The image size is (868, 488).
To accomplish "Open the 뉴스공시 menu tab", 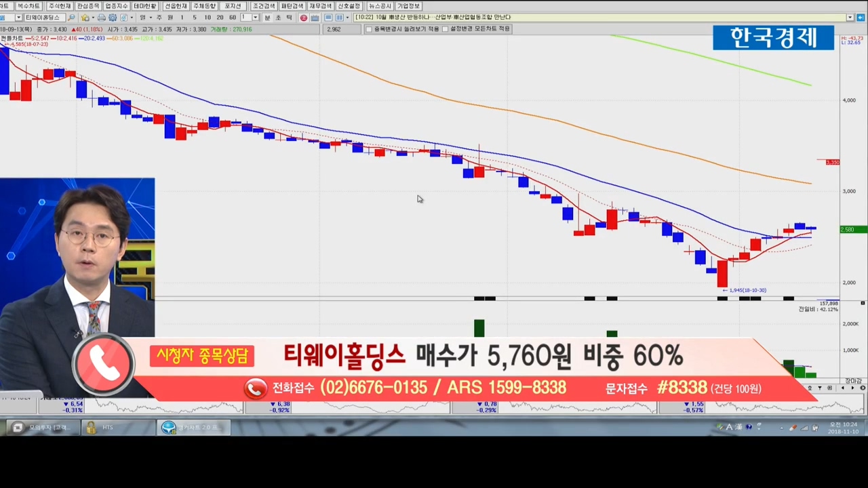I will pos(380,6).
